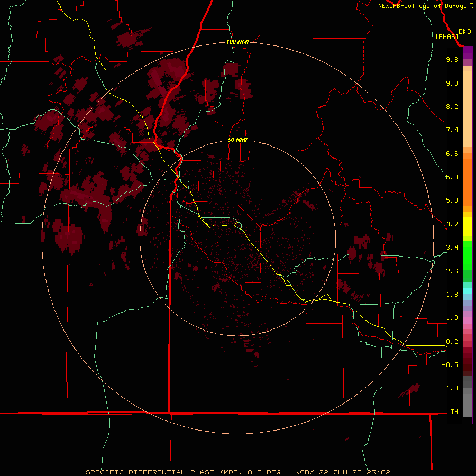This screenshot has width=476, height=476.
Task: Click the 1.0 scale value
Action: [x=452, y=318]
